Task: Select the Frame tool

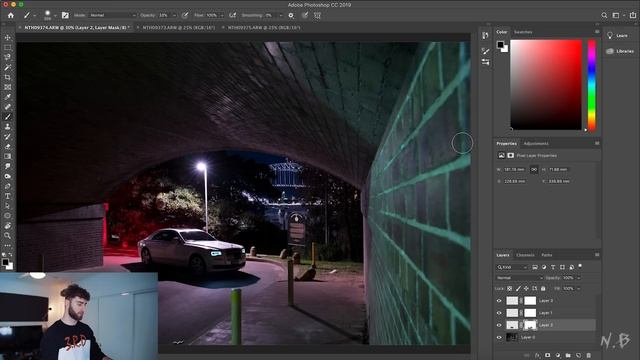Action: click(7, 87)
